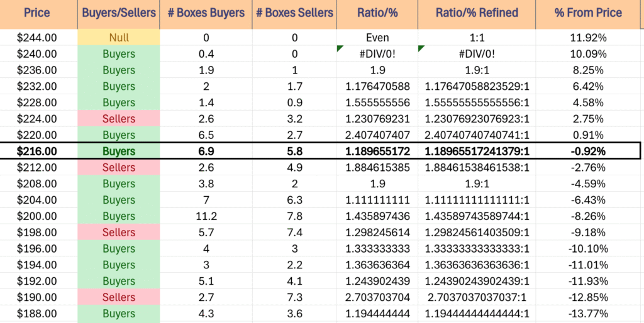Select the Buyers/Sellers column header
This screenshot has height=323, width=644.
[x=119, y=14]
